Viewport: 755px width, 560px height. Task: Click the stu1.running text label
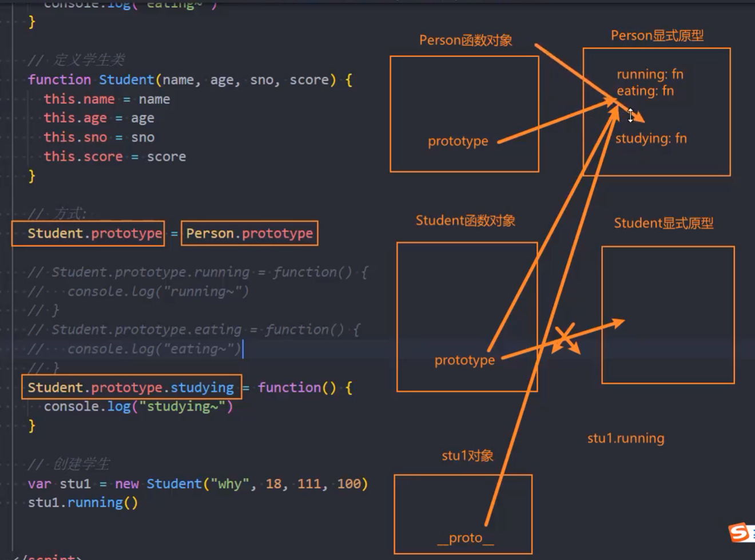(626, 438)
